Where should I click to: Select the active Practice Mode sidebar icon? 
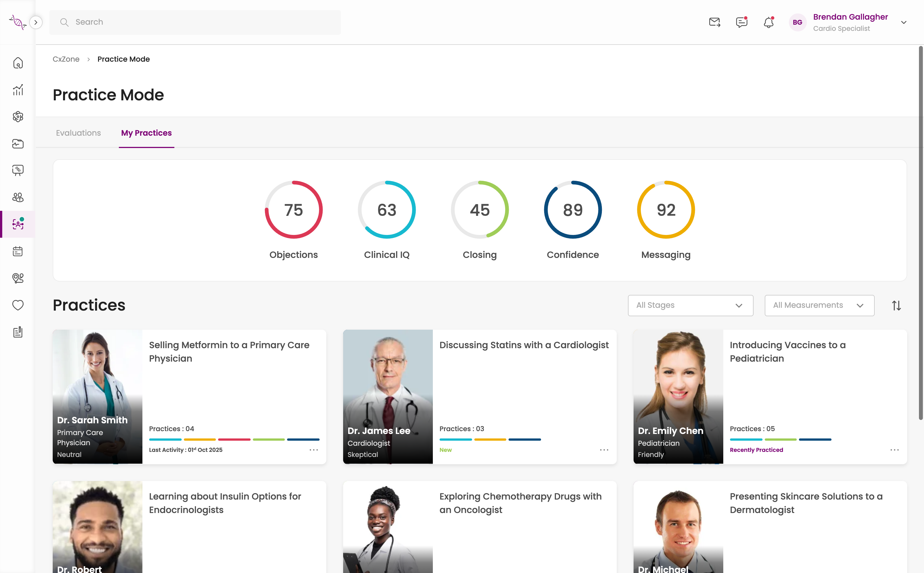click(x=18, y=224)
